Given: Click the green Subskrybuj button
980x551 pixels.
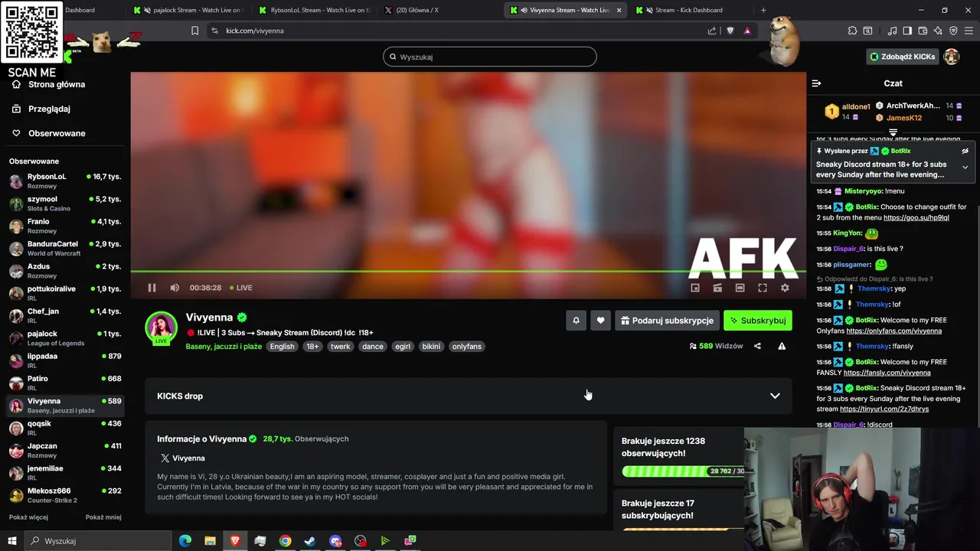Looking at the screenshot, I should tap(758, 321).
